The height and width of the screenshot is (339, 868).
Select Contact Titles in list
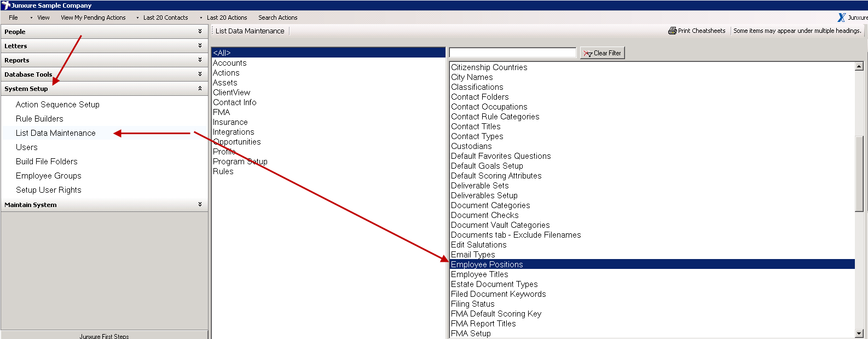click(x=476, y=127)
